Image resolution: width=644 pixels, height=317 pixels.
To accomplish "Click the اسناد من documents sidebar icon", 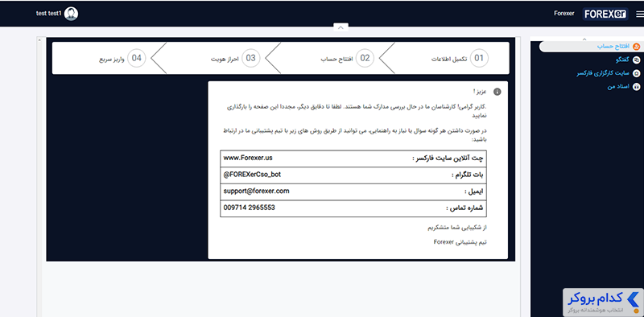I will click(x=637, y=87).
